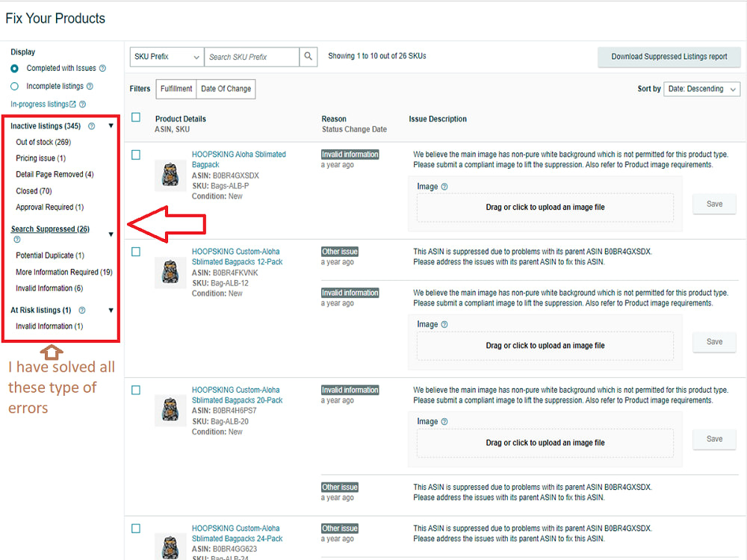Filter by Invalid Information (1) under At Risk
This screenshot has height=560, width=747.
[x=49, y=326]
